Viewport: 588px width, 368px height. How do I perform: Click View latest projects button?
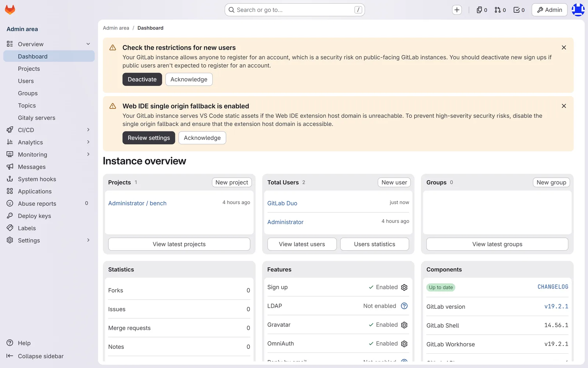[179, 244]
